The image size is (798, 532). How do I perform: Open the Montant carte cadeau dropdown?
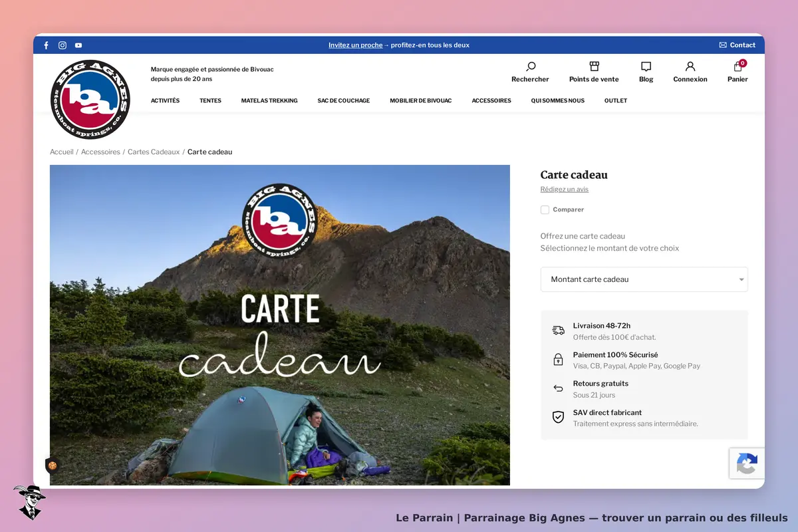644,279
